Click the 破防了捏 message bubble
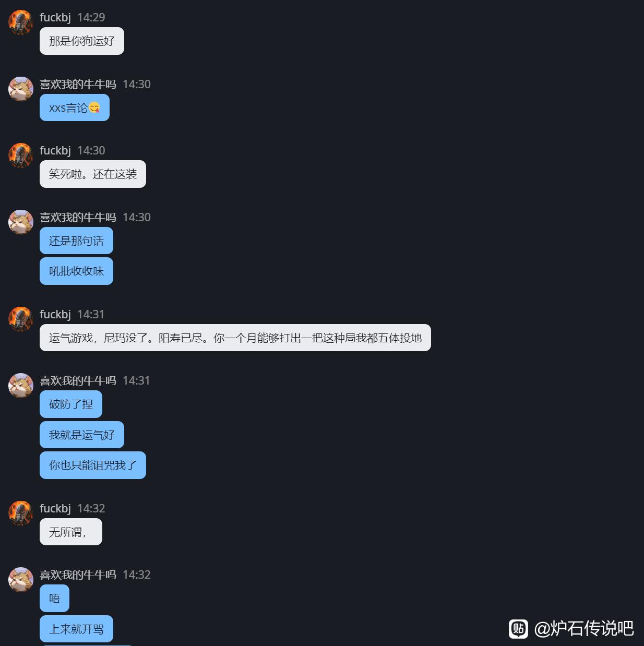This screenshot has width=644, height=646. 71,404
